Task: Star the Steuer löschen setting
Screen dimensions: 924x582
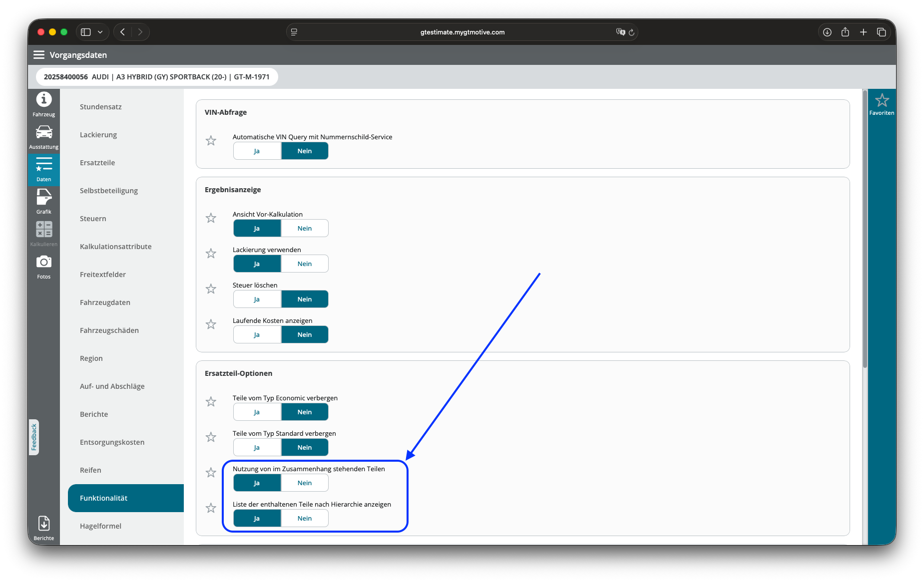Action: click(211, 289)
